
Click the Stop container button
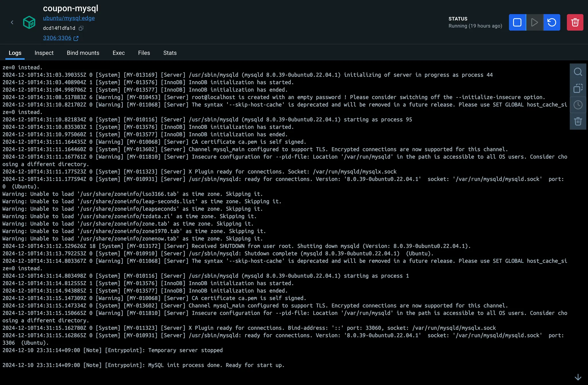tap(517, 22)
